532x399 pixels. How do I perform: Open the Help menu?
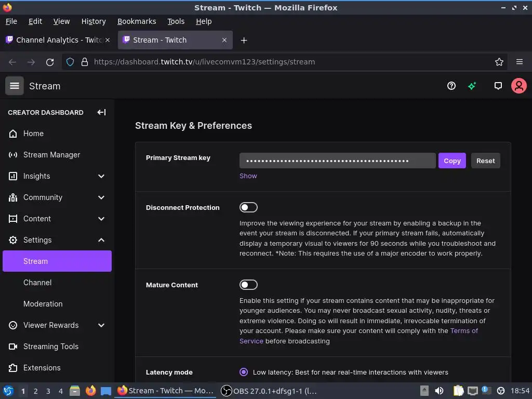click(x=204, y=21)
